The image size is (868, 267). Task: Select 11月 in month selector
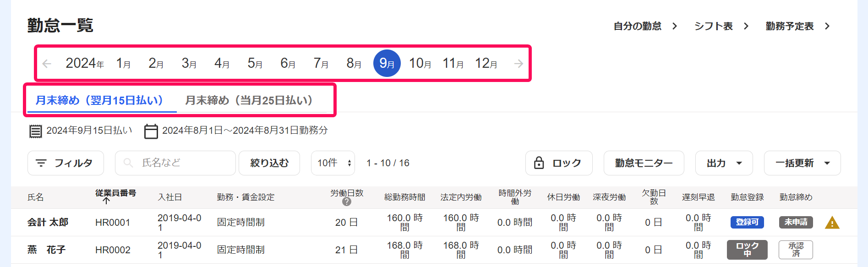(x=453, y=63)
